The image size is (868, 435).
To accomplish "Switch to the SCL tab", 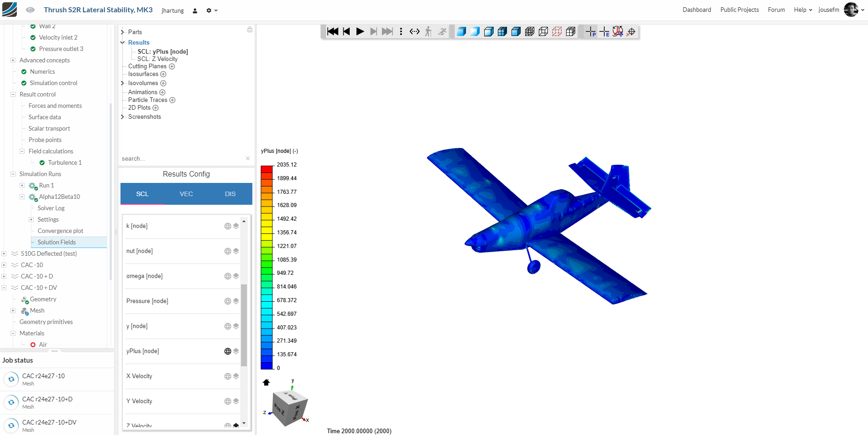I will pyautogui.click(x=142, y=194).
